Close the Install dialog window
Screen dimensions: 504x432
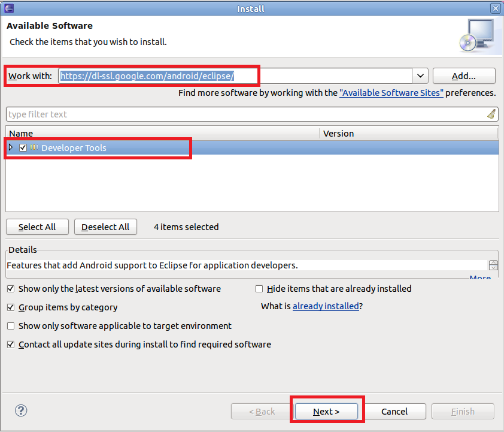pyautogui.click(x=496, y=8)
